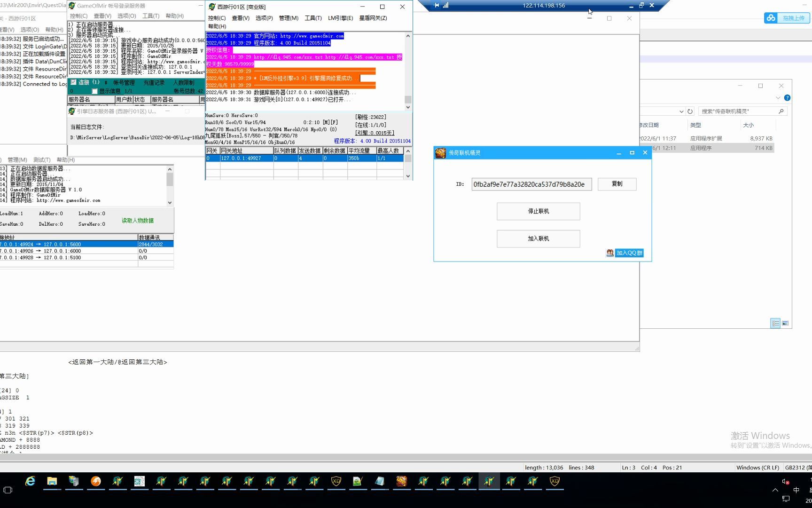
Task: Select the 应用程序扩展 file row
Action: coord(707,139)
